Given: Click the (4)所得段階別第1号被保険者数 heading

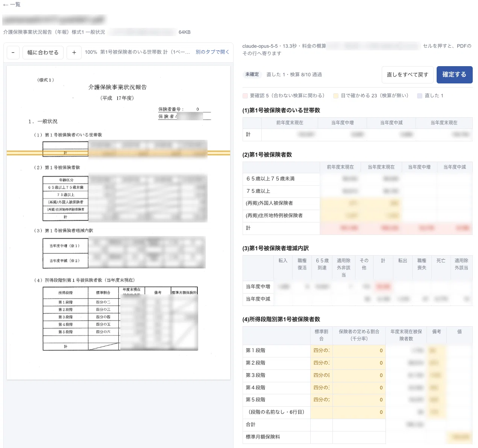Looking at the screenshot, I should [x=281, y=319].
